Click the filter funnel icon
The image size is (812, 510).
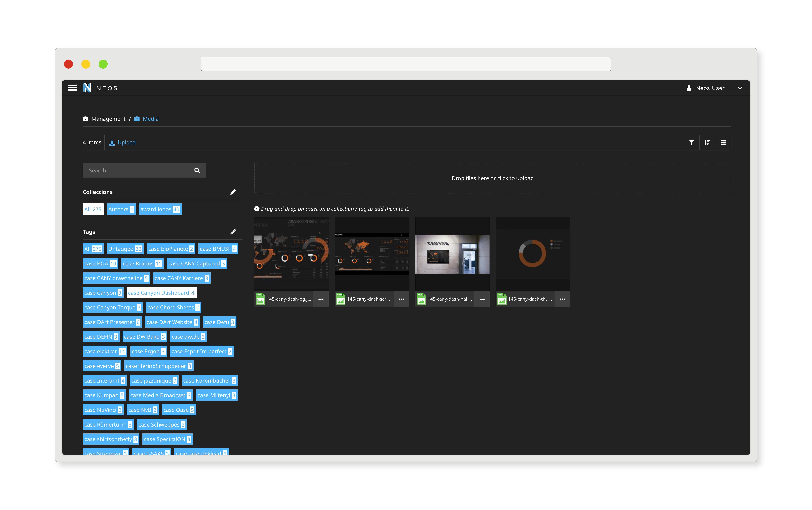691,142
